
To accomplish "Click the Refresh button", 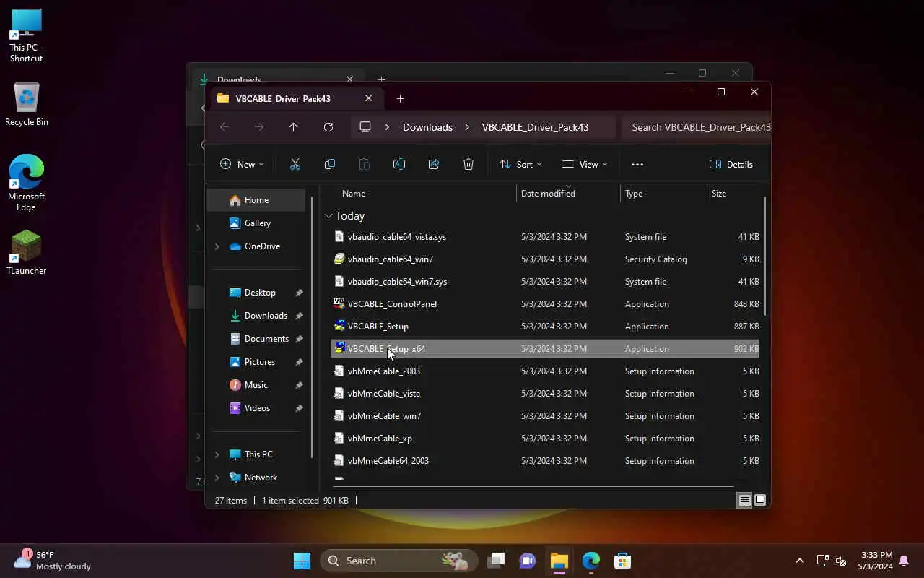I will (328, 127).
